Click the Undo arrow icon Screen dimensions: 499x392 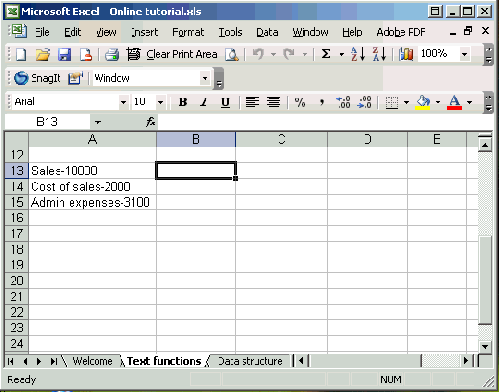258,54
